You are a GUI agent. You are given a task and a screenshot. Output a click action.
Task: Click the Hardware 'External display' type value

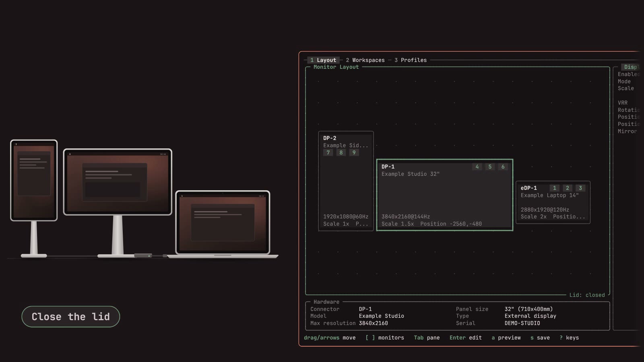pyautogui.click(x=530, y=316)
